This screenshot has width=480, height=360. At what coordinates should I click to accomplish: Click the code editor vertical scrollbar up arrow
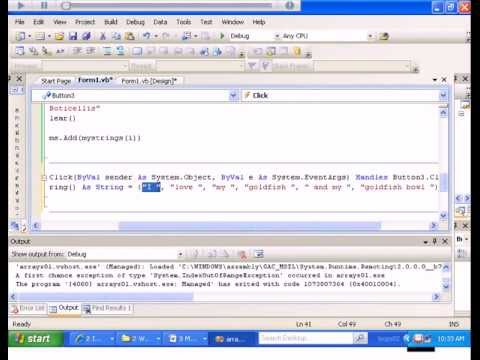coord(443,112)
